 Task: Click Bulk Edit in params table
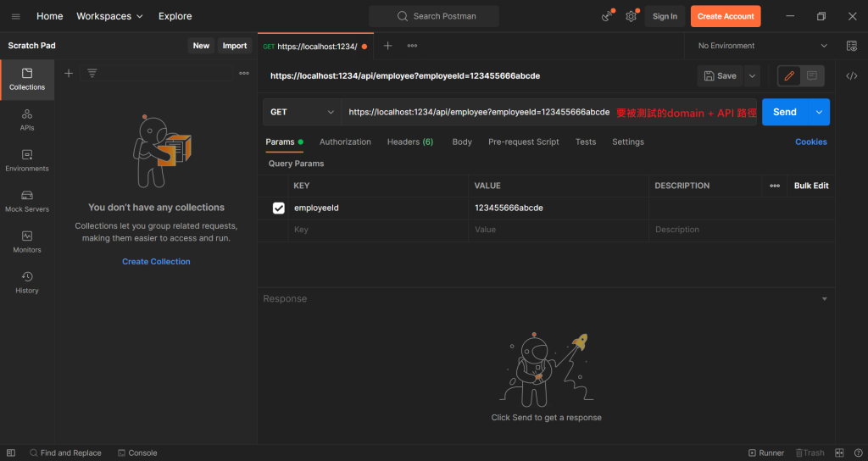811,186
